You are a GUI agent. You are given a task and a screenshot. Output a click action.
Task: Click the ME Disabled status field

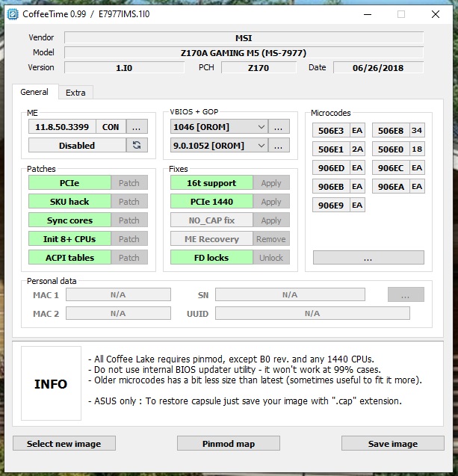(77, 146)
